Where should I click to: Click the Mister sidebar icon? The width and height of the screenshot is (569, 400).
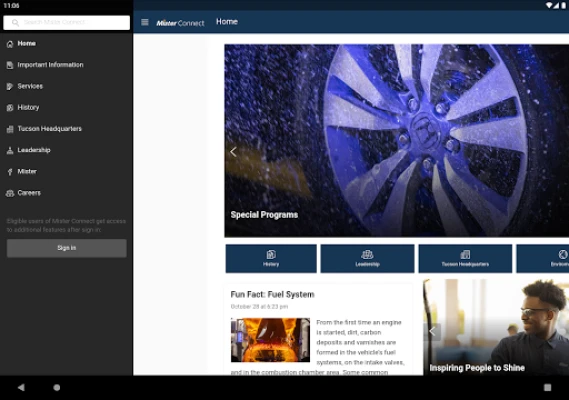10,172
